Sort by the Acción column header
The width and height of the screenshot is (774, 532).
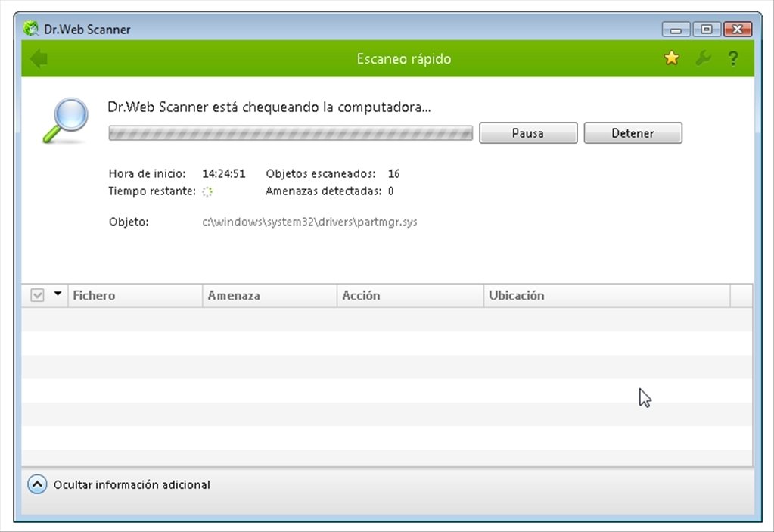pos(410,296)
